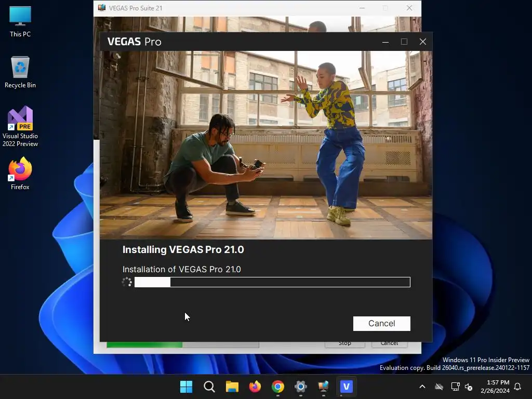
Task: Select the Firefox desktop shortcut
Action: (x=20, y=174)
